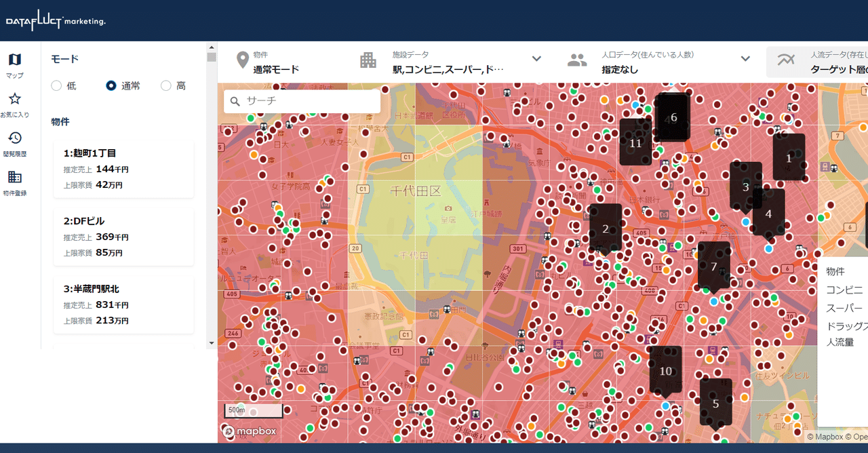Click the search magnifier icon
Image resolution: width=868 pixels, height=453 pixels.
click(235, 100)
